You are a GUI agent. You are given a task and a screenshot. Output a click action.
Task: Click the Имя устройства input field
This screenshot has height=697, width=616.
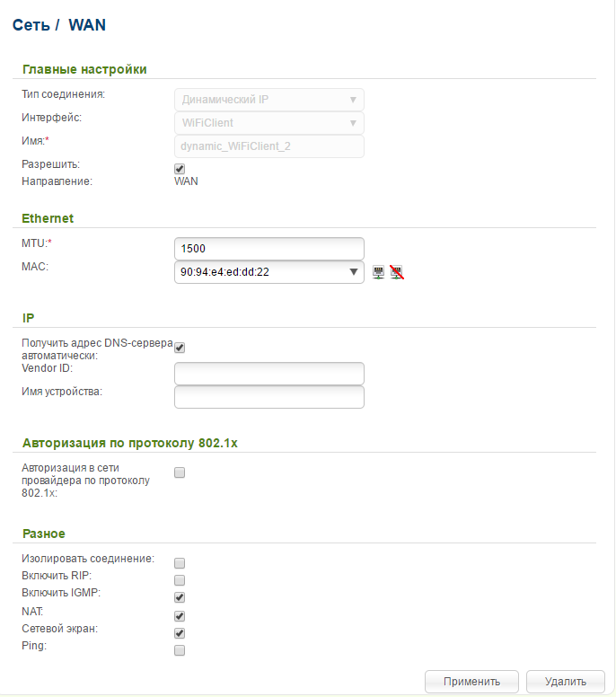click(268, 397)
